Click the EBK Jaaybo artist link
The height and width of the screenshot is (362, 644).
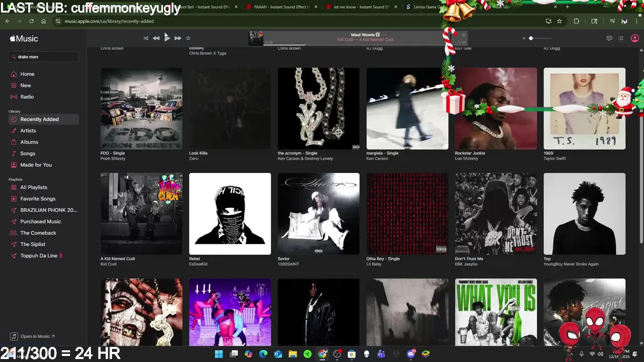[x=466, y=264]
